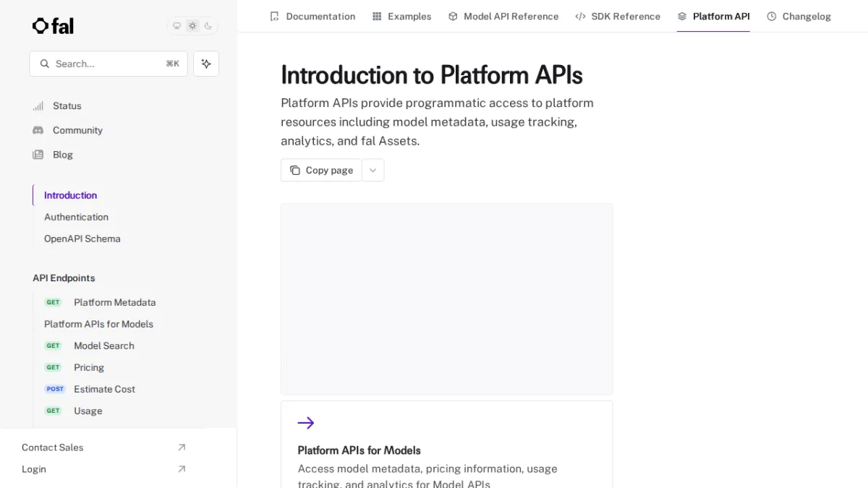Open the Search box
This screenshot has height=488, width=868.
pyautogui.click(x=109, y=64)
